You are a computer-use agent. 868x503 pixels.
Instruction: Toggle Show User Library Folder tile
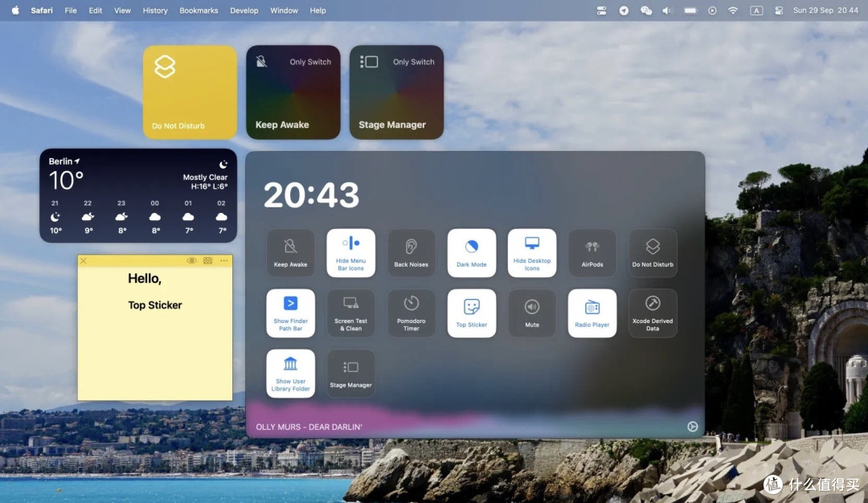(290, 374)
